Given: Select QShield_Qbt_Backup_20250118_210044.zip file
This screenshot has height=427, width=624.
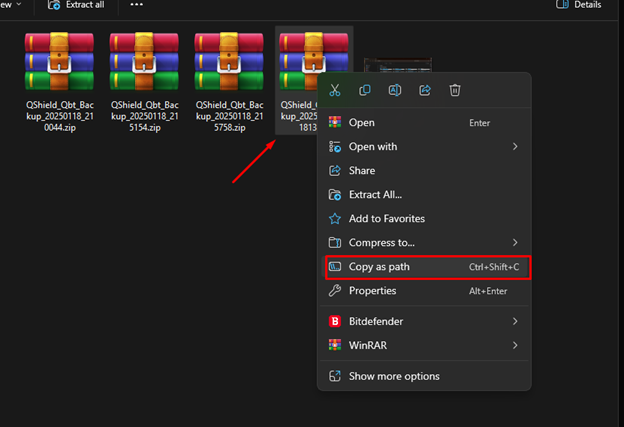Looking at the screenshot, I should (x=60, y=82).
